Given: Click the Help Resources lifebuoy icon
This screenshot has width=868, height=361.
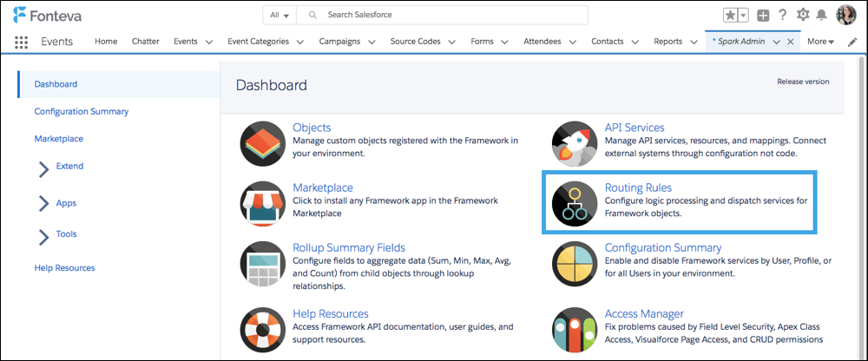Looking at the screenshot, I should pos(262,330).
